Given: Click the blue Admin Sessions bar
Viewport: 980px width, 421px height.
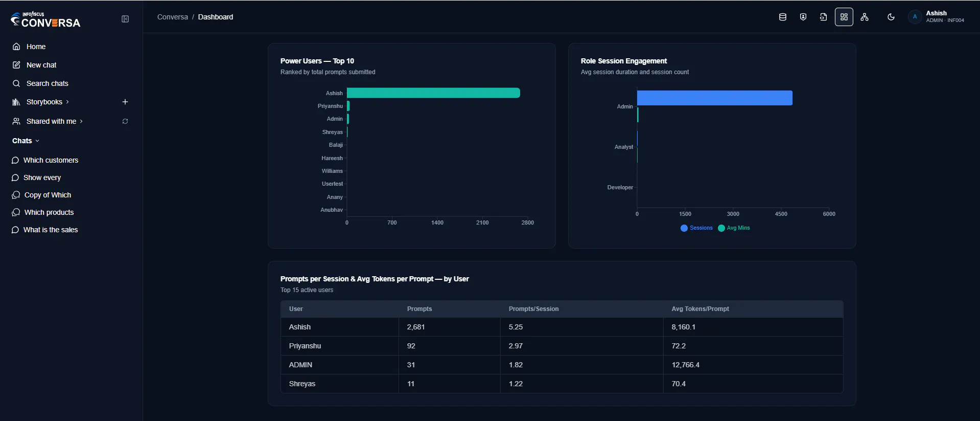Looking at the screenshot, I should [x=715, y=98].
